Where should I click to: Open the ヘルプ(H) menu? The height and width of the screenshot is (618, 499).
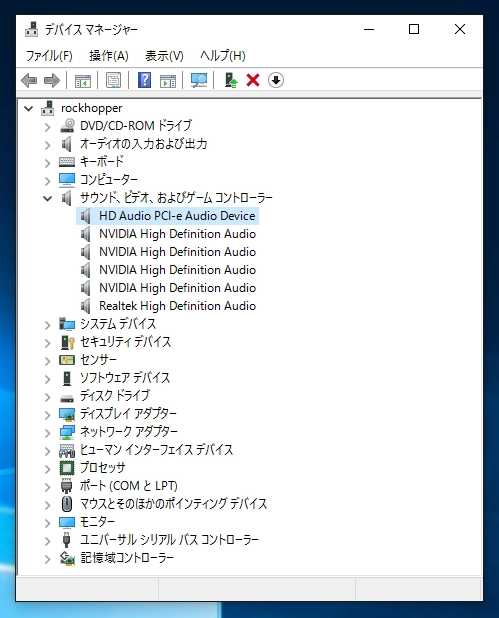(x=222, y=56)
